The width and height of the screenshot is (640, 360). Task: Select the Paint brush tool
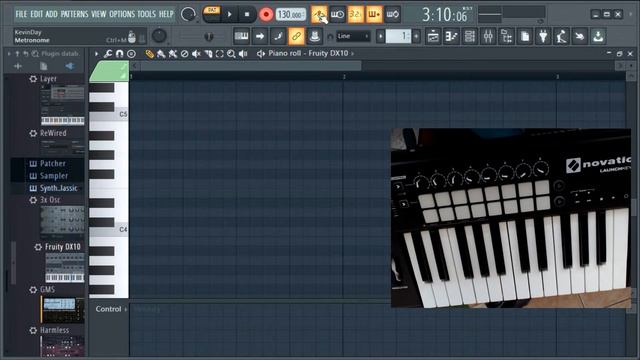click(161, 53)
